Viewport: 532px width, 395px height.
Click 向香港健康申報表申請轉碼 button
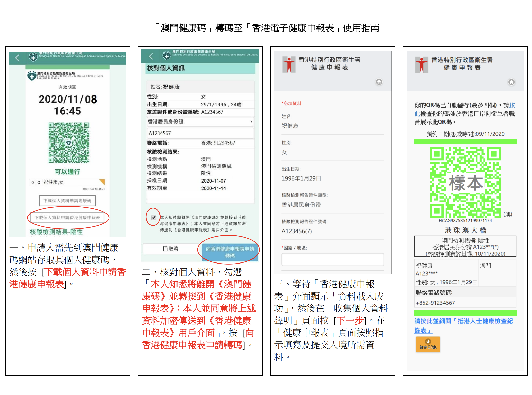[230, 252]
